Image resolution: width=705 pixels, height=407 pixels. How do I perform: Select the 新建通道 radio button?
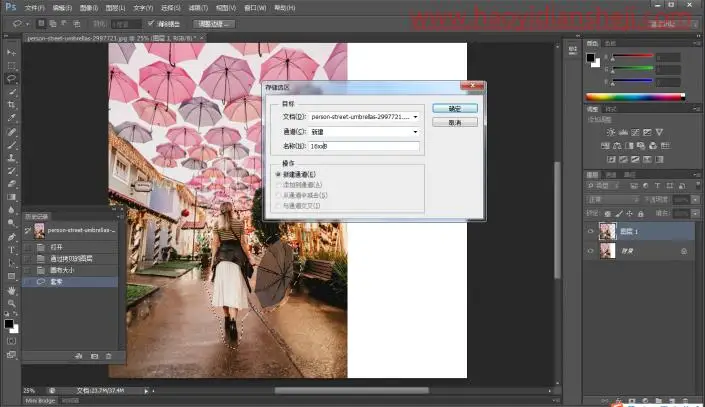278,174
